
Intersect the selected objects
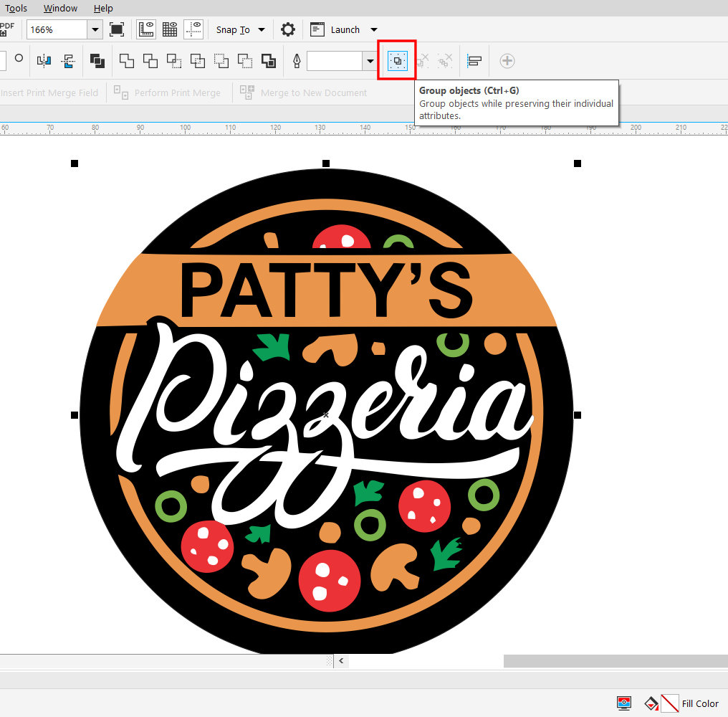173,61
